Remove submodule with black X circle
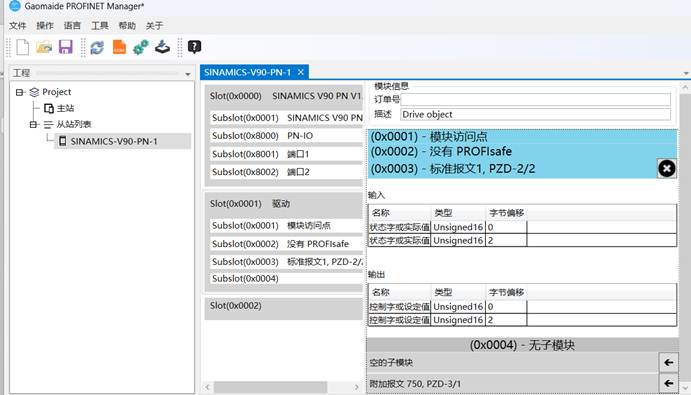 tap(667, 168)
